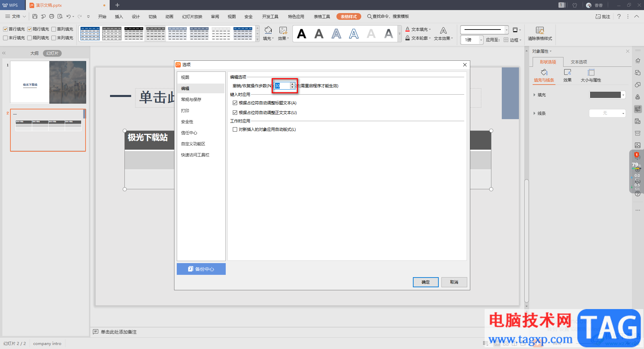Click the dark gray fill color swatch
The height and width of the screenshot is (349, 644).
(605, 95)
